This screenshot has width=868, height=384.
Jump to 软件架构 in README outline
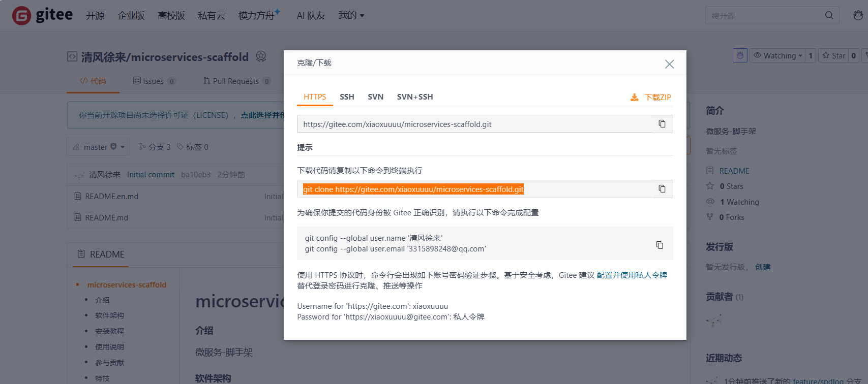click(109, 315)
